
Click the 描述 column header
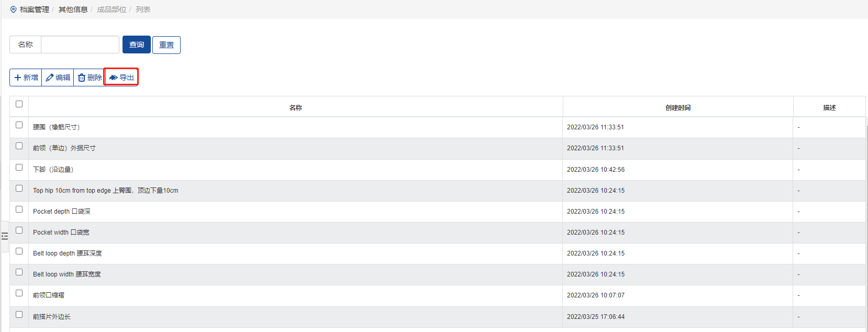pos(829,107)
